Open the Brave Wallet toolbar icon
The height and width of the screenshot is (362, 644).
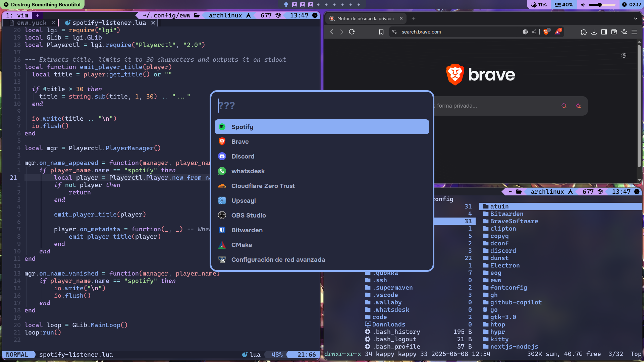point(614,32)
